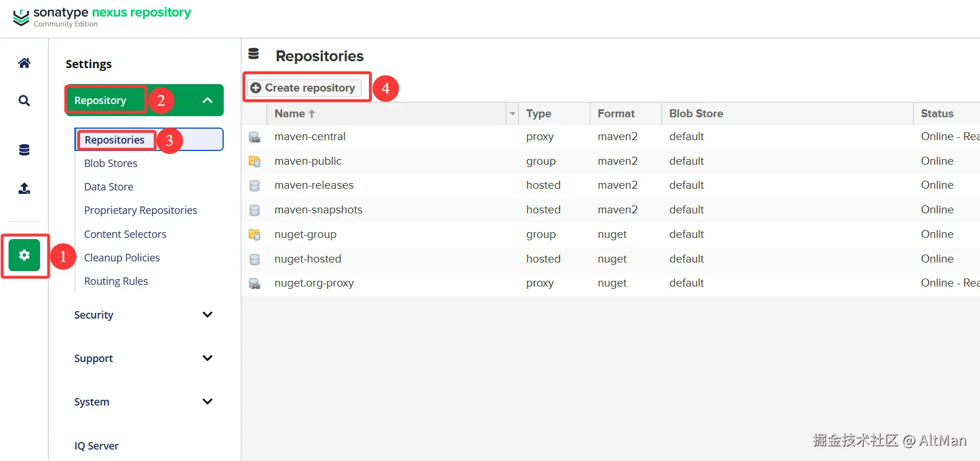Open Routing Rules settings page
Viewport: 980px width, 461px height.
tap(116, 281)
